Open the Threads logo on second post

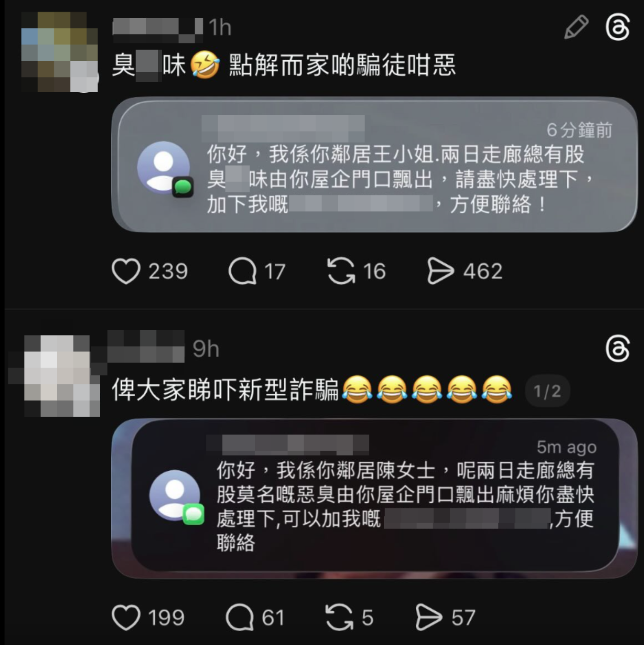pyautogui.click(x=618, y=349)
